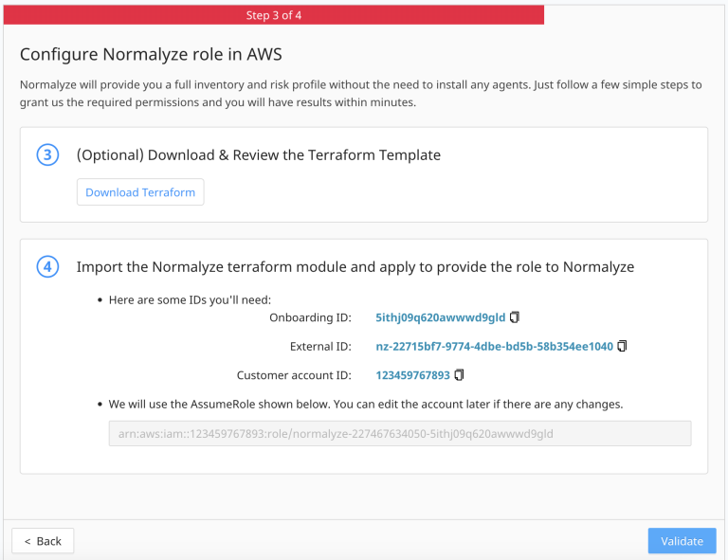Copy the Onboarding ID to clipboard
728x560 pixels.
pos(515,317)
